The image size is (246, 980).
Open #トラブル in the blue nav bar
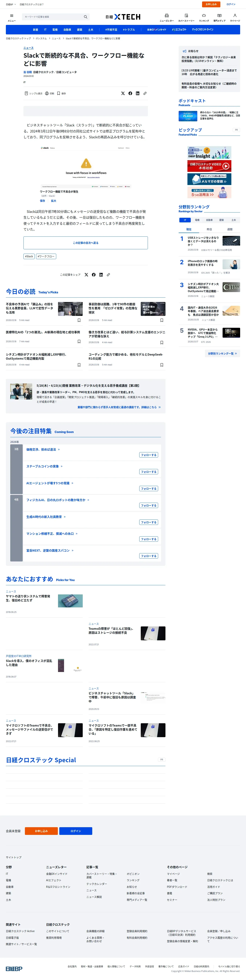click(x=129, y=30)
